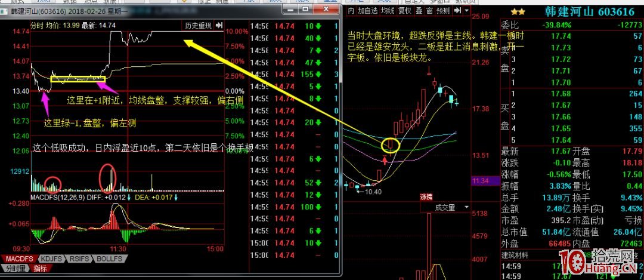Toggle 复权 price adjustment

click(x=405, y=11)
